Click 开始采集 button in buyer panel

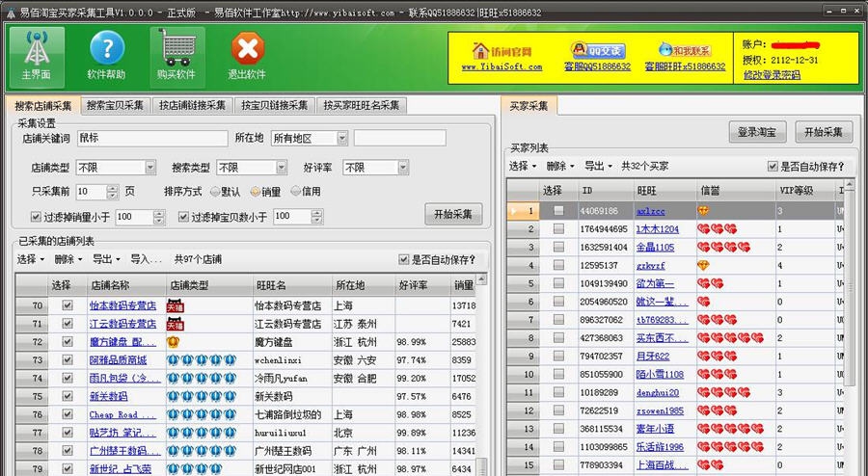point(824,132)
